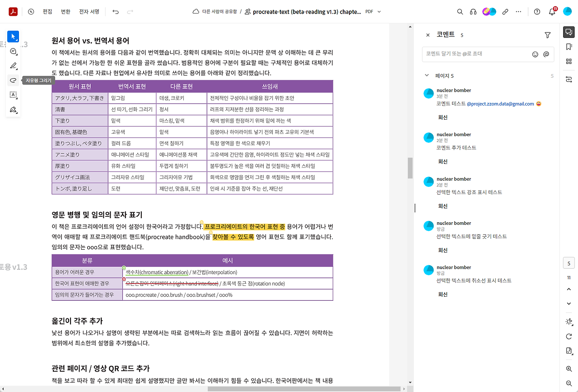Viewport: 578px width, 392px height.
Task: Toggle the comments panel in right rail
Action: [x=569, y=32]
